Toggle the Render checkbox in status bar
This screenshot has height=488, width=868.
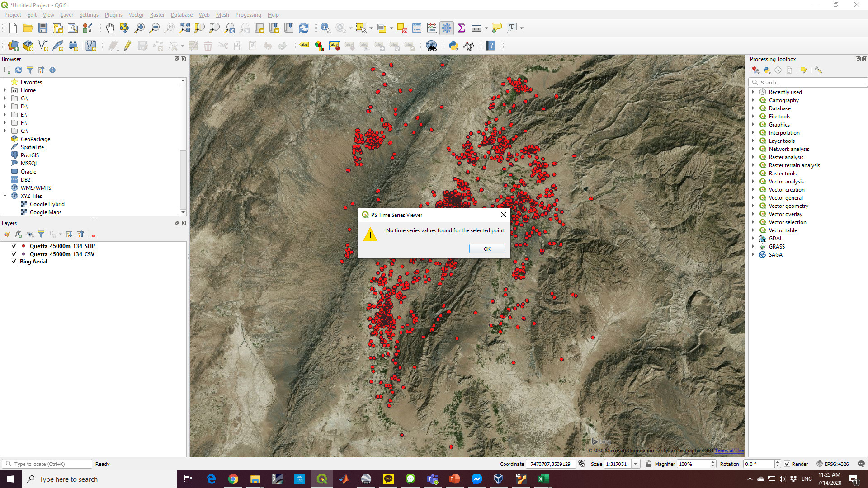pos(787,464)
